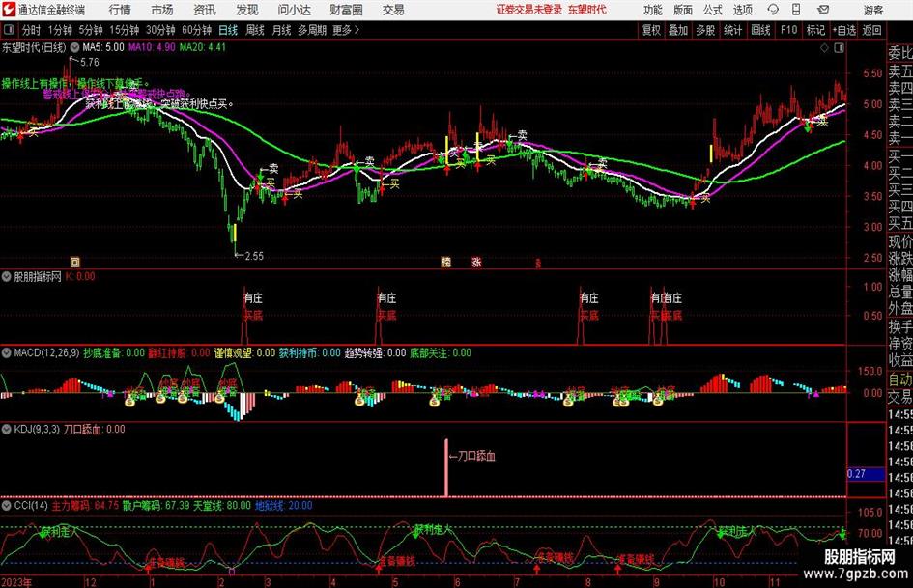Screen dimensions: 913x588
Task: Open the 版面 menu
Action: (x=682, y=10)
